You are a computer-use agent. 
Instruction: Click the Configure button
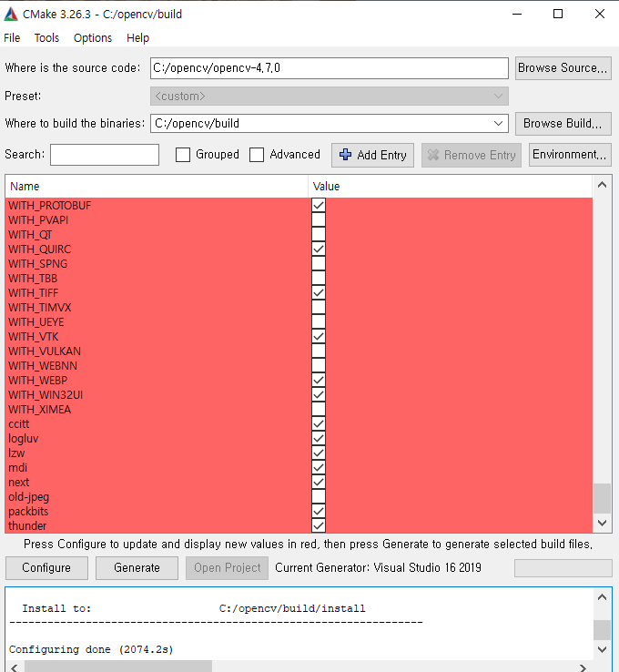click(x=46, y=568)
